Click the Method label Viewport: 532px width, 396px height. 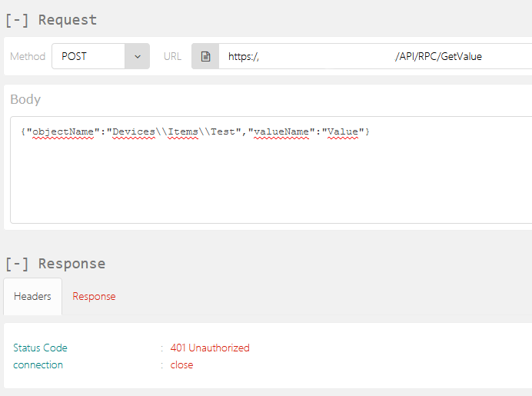click(x=28, y=56)
